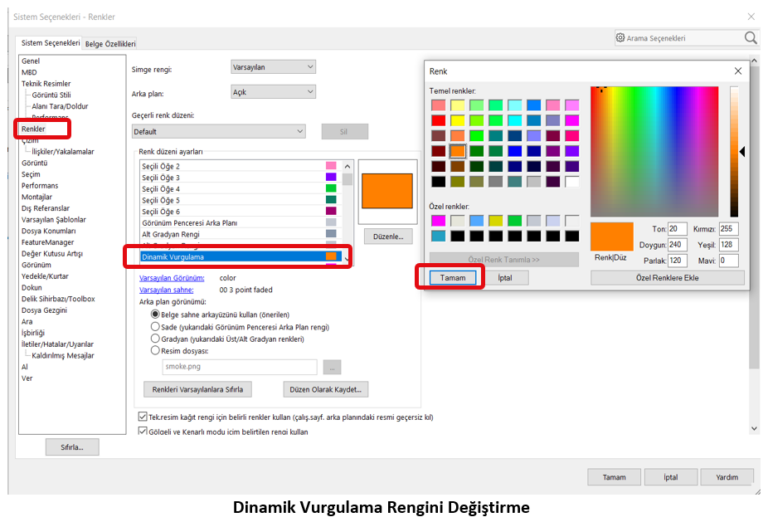Open the 'Arka plan' dropdown
The height and width of the screenshot is (522, 768).
pos(272,91)
